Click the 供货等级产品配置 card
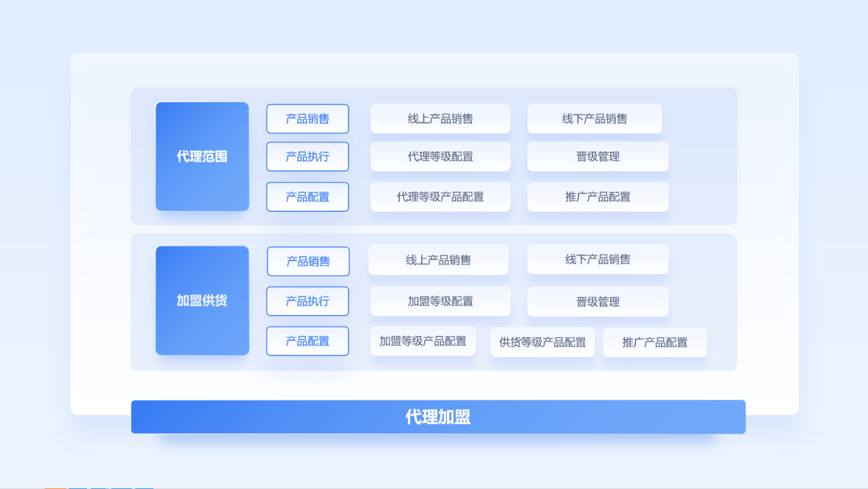 (542, 342)
